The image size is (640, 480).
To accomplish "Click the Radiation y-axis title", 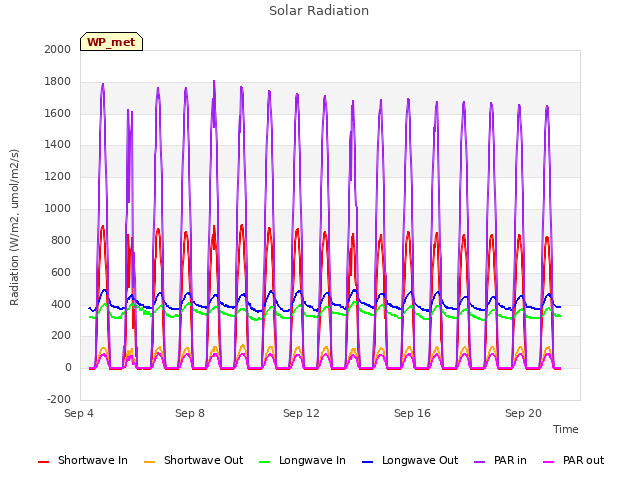I will tap(14, 227).
